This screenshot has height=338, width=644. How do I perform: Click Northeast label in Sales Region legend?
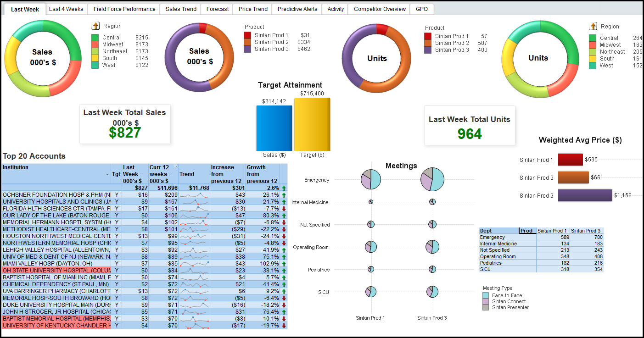(115, 51)
